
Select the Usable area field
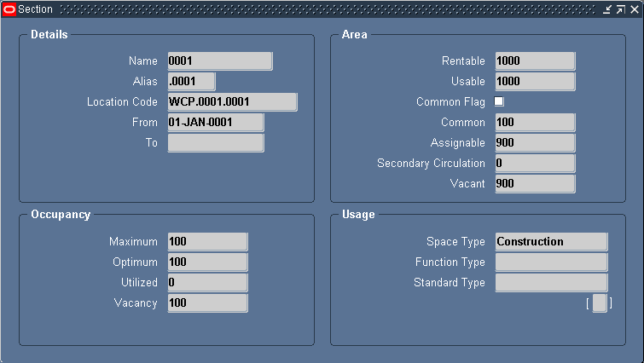[x=535, y=82]
